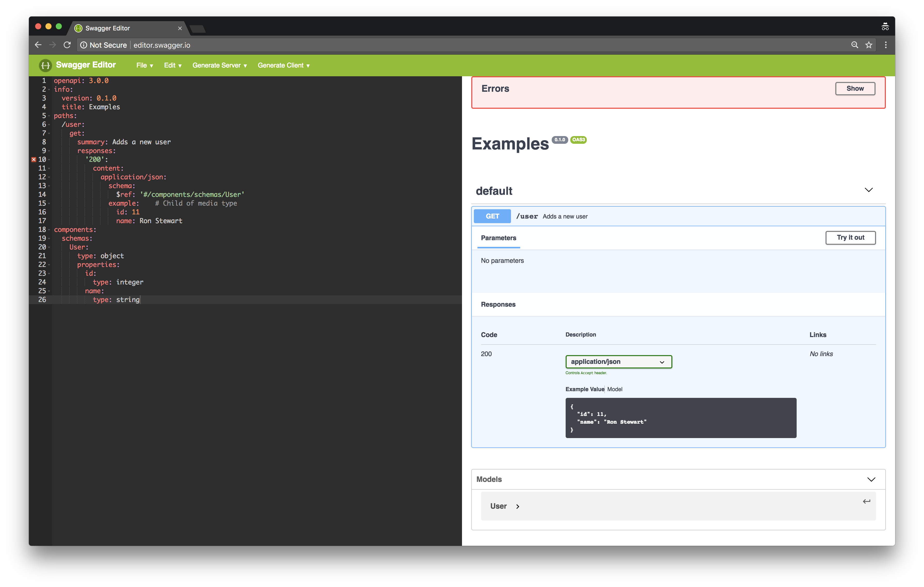Open the File menu
Image resolution: width=924 pixels, height=587 pixels.
pyautogui.click(x=145, y=65)
